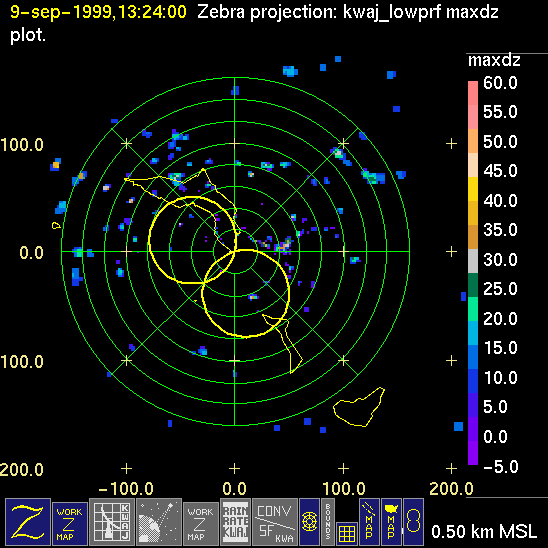Viewport: 548px width, 548px height.
Task: Click the satellite and globe icon
Action: click(159, 522)
